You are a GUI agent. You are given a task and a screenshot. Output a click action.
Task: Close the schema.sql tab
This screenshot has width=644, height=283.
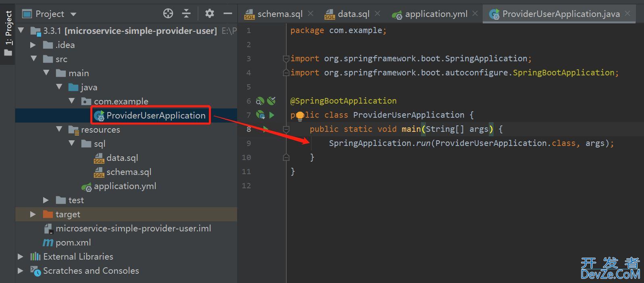[311, 13]
